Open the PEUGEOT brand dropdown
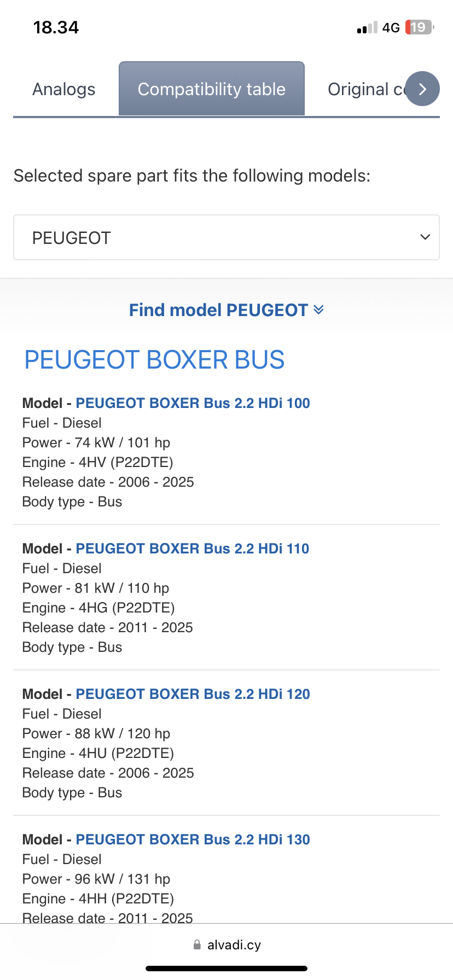This screenshot has width=453, height=980. point(226,237)
